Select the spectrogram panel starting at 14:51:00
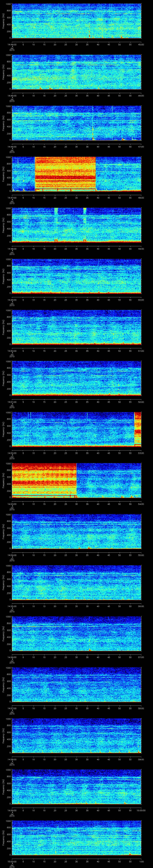This screenshot has width=153, height=868. pos(76,378)
